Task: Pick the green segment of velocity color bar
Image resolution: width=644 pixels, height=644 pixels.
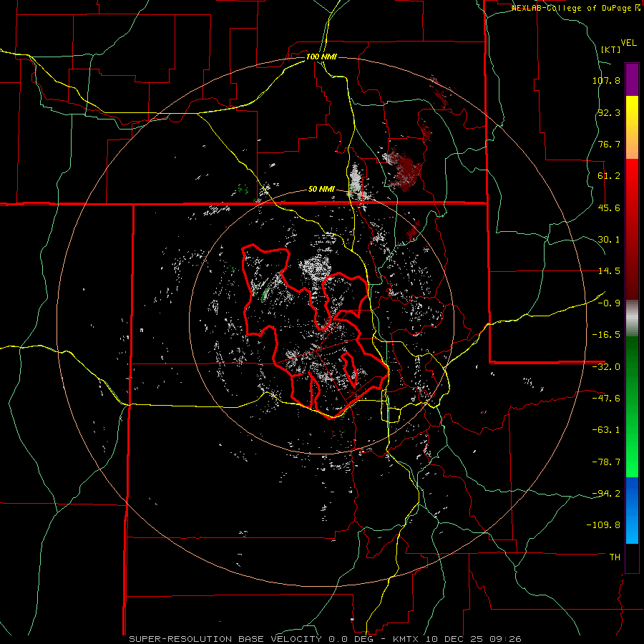Action: point(632,406)
